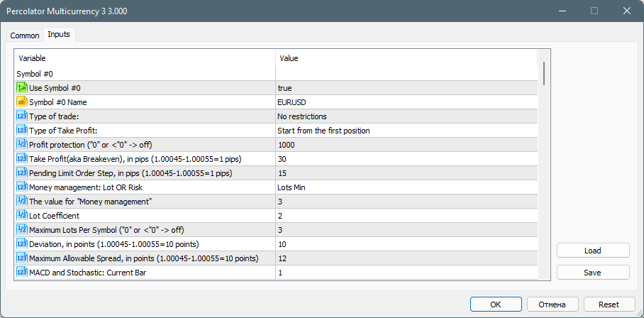Open the 'No restrictions' trade type dropdown
644x318 pixels.
(x=406, y=116)
